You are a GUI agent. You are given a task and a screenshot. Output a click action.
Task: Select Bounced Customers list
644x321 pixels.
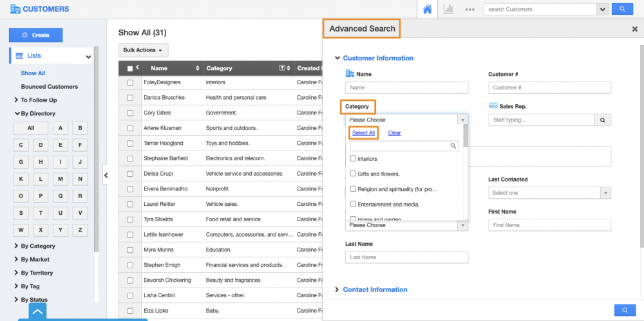click(x=49, y=86)
